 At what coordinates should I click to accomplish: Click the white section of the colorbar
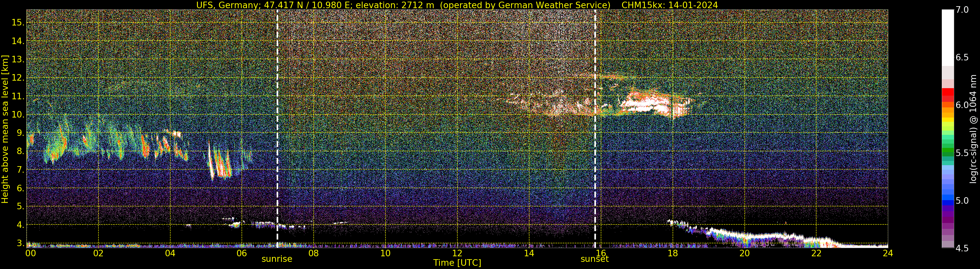948,38
